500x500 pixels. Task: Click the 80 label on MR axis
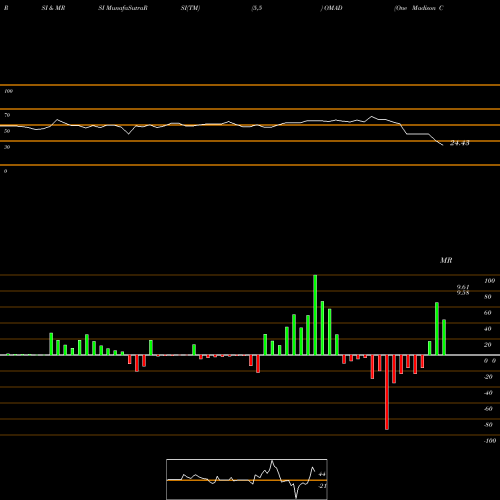[x=488, y=297]
